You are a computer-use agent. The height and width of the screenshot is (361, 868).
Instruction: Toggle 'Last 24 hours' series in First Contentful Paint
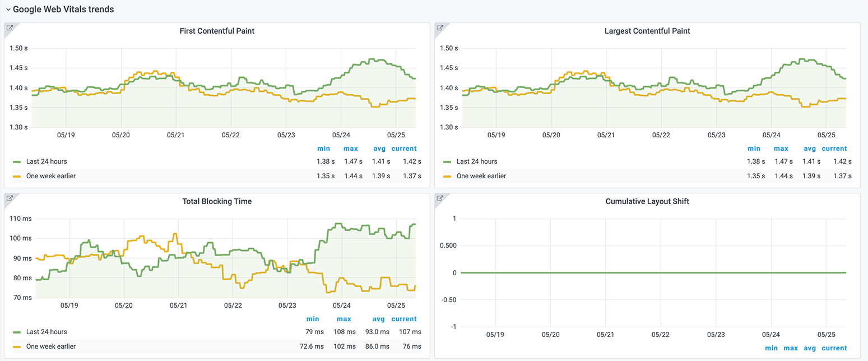click(47, 161)
